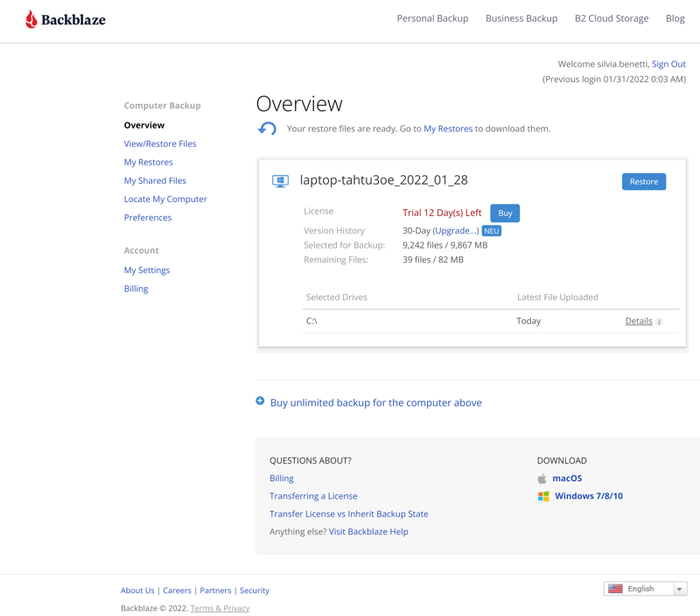This screenshot has height=616, width=700.
Task: Open View/Restore Files in the sidebar
Action: point(160,143)
